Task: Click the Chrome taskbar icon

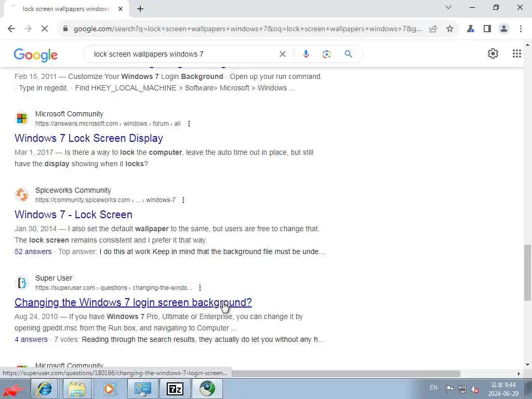Action: (x=207, y=389)
